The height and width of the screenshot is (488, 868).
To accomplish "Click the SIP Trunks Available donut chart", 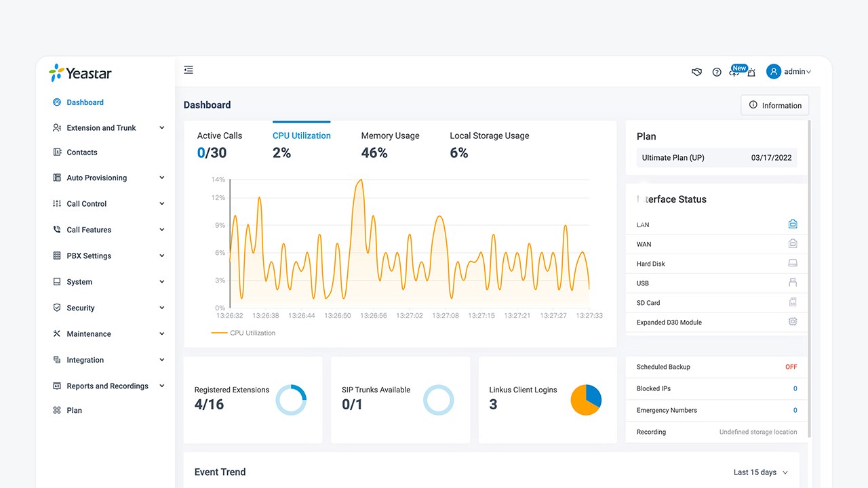I will click(x=438, y=400).
